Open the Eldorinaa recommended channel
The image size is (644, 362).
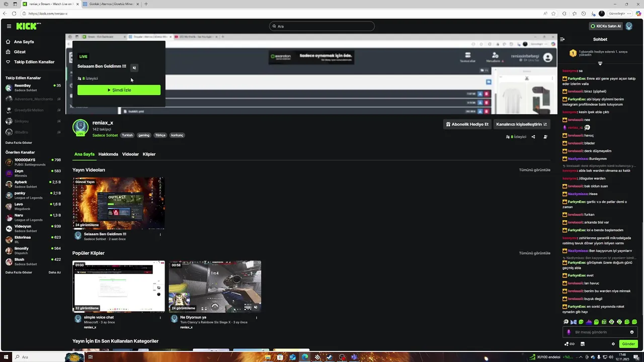click(x=33, y=239)
